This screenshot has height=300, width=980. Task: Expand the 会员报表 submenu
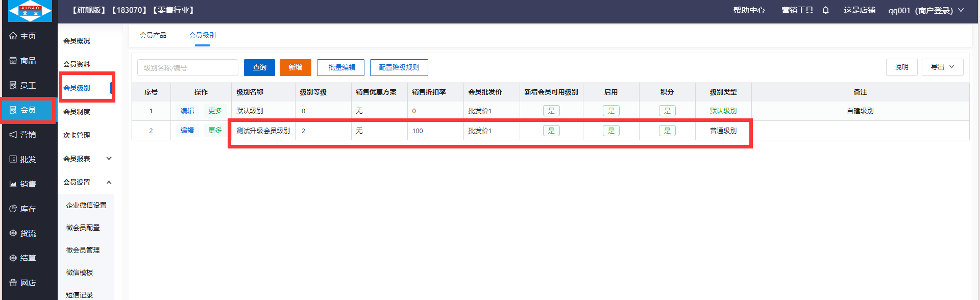87,159
